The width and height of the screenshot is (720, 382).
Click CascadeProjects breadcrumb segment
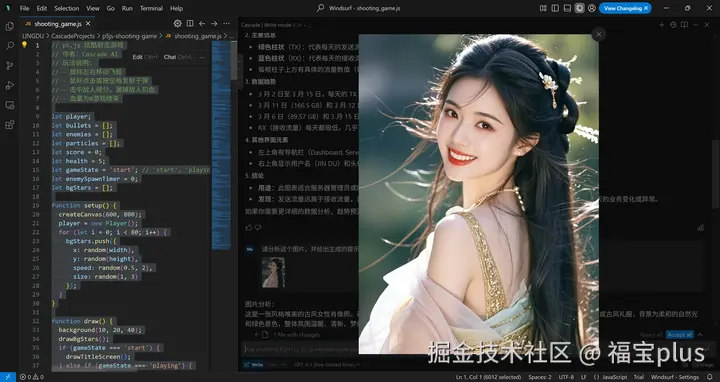click(73, 36)
